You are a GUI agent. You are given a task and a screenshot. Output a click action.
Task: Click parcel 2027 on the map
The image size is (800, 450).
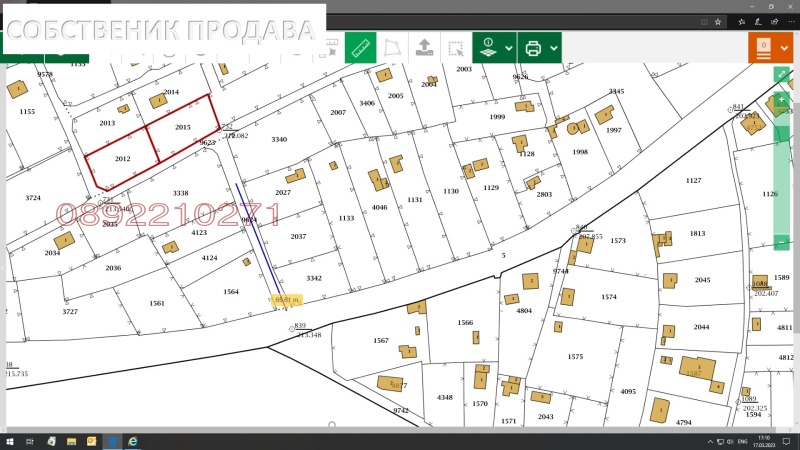pos(283,192)
